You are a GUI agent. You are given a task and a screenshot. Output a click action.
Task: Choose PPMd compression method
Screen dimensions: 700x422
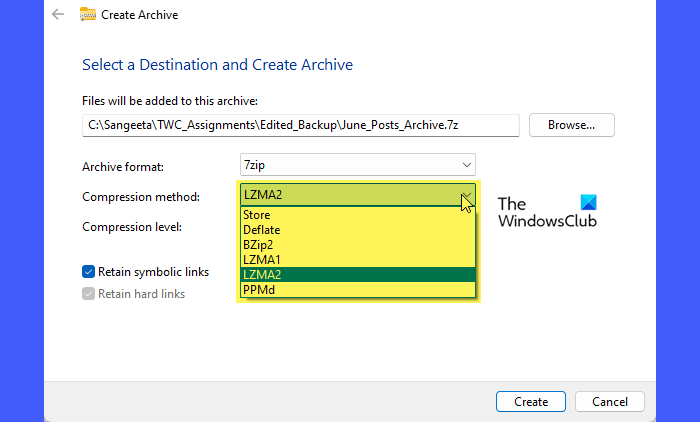pyautogui.click(x=358, y=290)
